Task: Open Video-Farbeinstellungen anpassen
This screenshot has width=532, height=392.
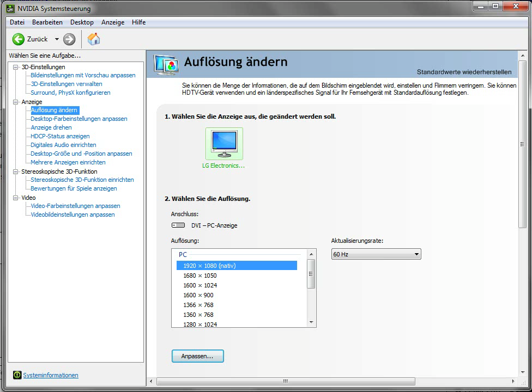Action: coord(75,206)
